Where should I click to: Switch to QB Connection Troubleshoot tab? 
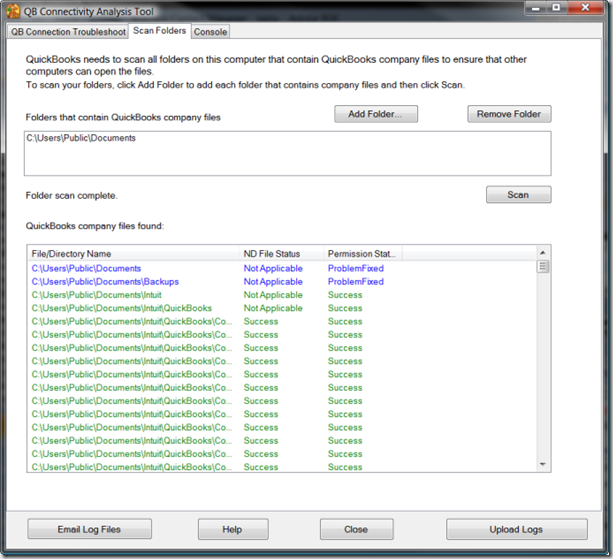(68, 32)
